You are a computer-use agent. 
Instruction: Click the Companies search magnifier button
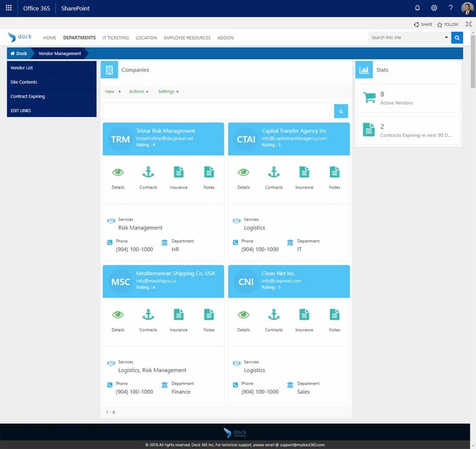tap(341, 111)
